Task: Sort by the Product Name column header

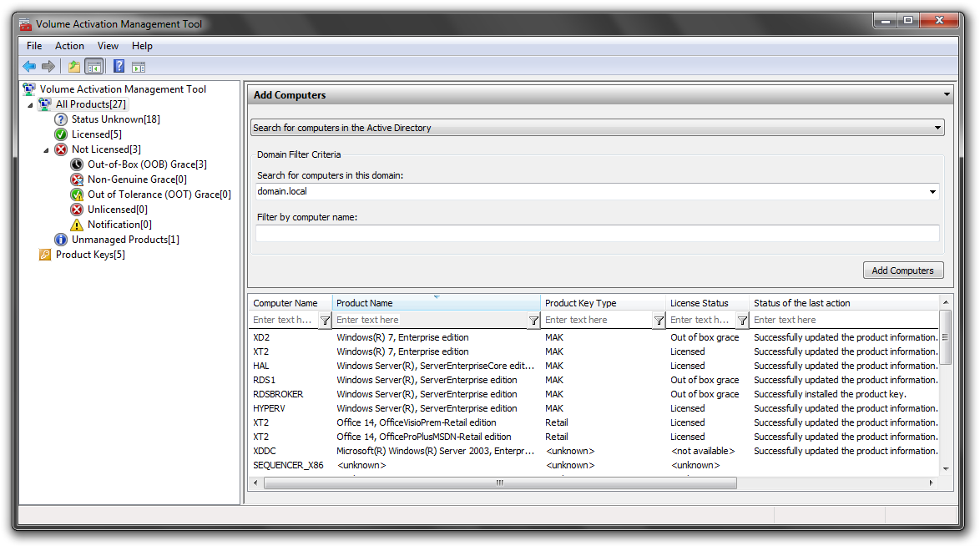Action: coord(437,303)
